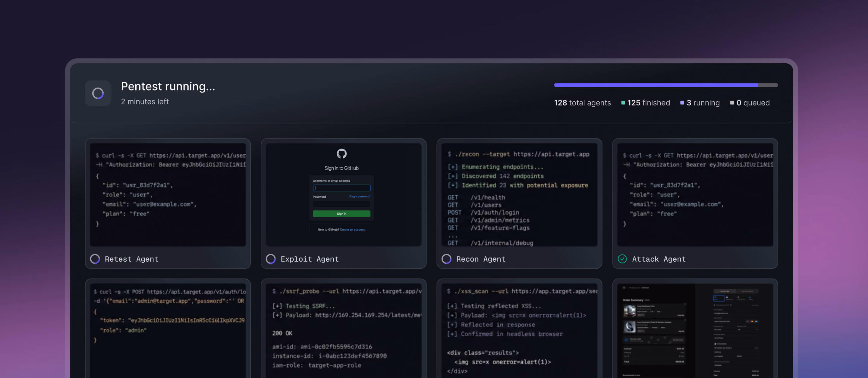Open the xss_scan terminal preview
The width and height of the screenshot is (868, 378).
coord(519,330)
